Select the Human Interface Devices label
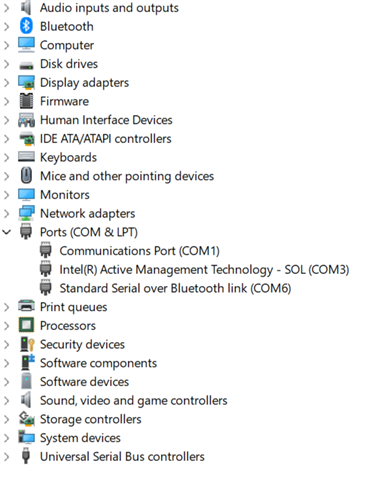Viewport: 369px width, 480px height. tap(106, 120)
